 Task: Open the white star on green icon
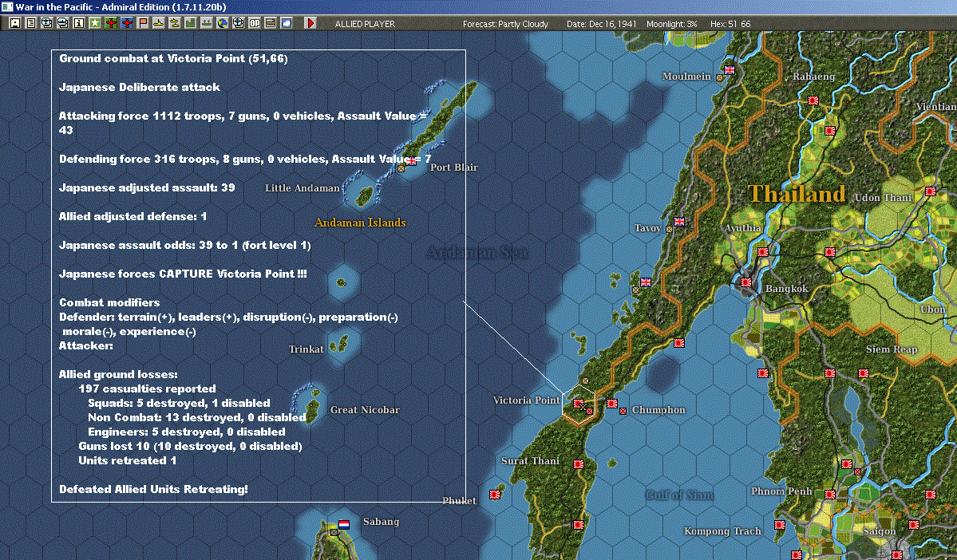(95, 23)
